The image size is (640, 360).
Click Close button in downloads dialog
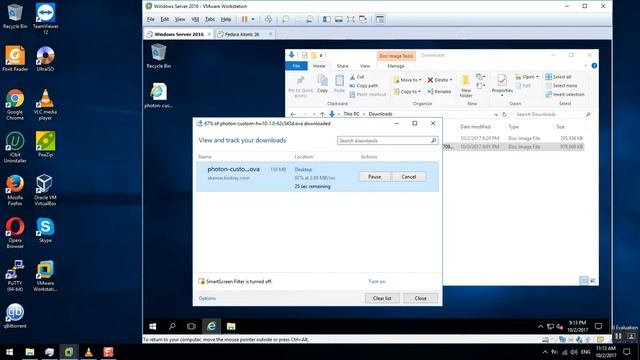tap(420, 298)
